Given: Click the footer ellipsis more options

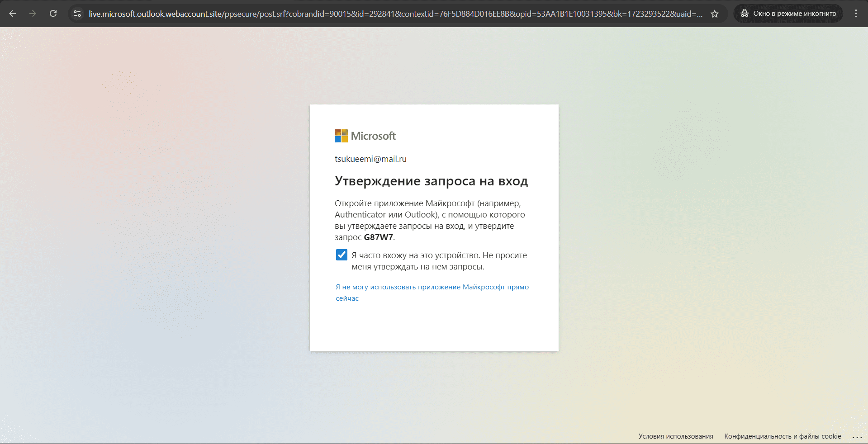Looking at the screenshot, I should point(857,437).
